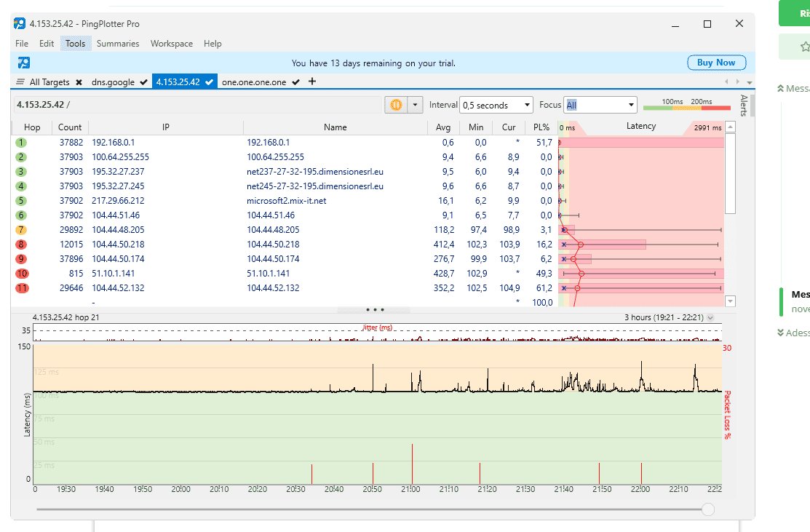Open the Alerts side panel
Image resolution: width=810 pixels, height=532 pixels.
tap(743, 106)
